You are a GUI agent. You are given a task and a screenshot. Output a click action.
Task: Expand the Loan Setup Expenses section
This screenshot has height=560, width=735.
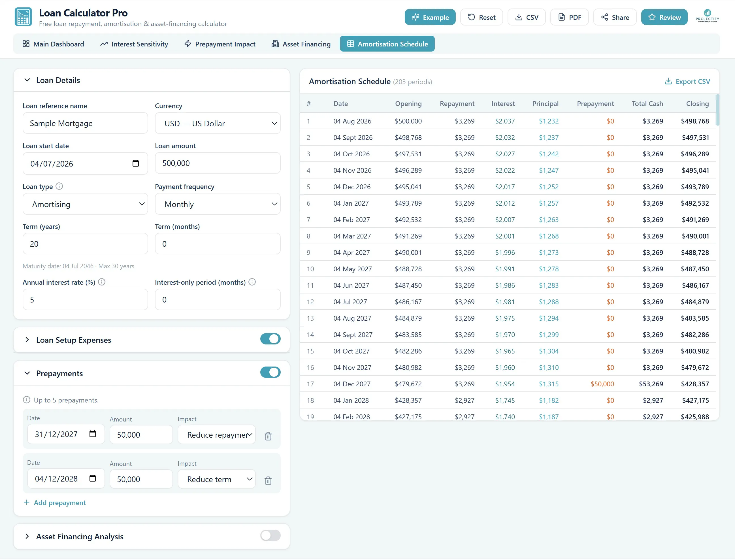[x=27, y=340]
